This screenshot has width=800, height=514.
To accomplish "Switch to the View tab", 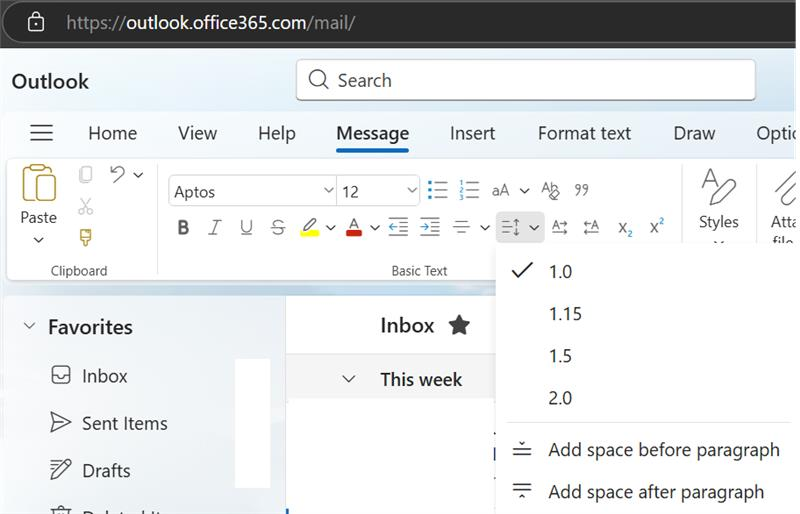I will [x=197, y=133].
